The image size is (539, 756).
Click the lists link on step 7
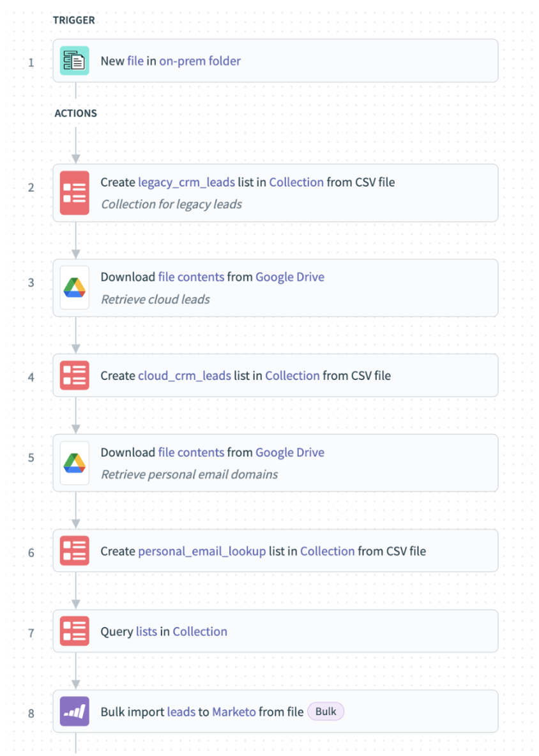click(146, 631)
